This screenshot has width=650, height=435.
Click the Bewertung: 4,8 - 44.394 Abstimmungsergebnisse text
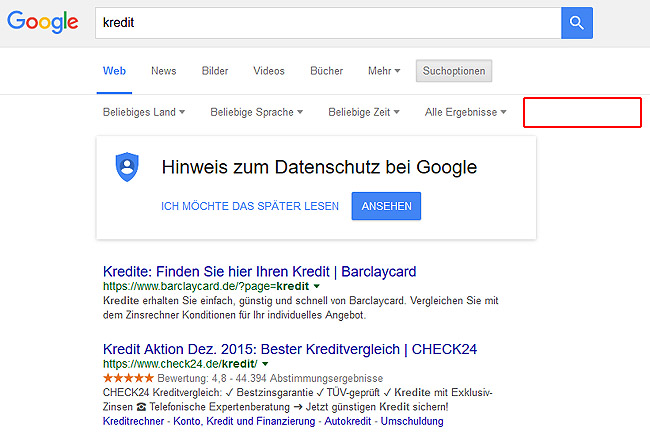click(270, 378)
